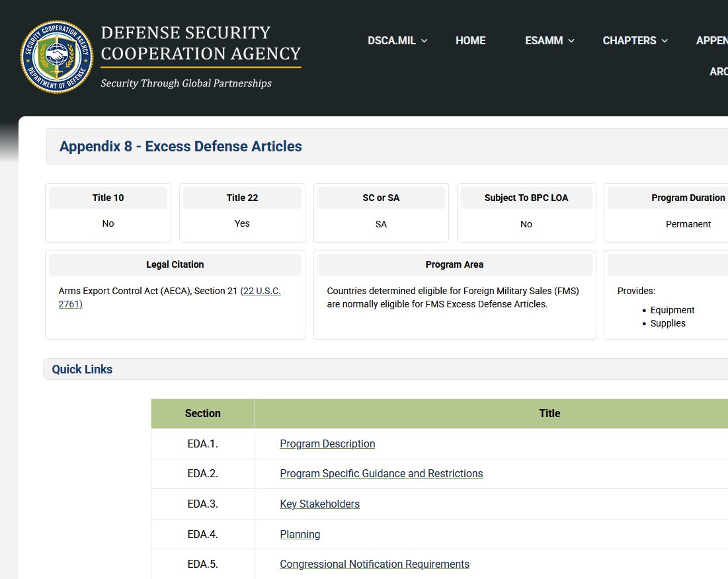Click the Supplies bullet item
Image resolution: width=728 pixels, height=579 pixels.
[668, 323]
